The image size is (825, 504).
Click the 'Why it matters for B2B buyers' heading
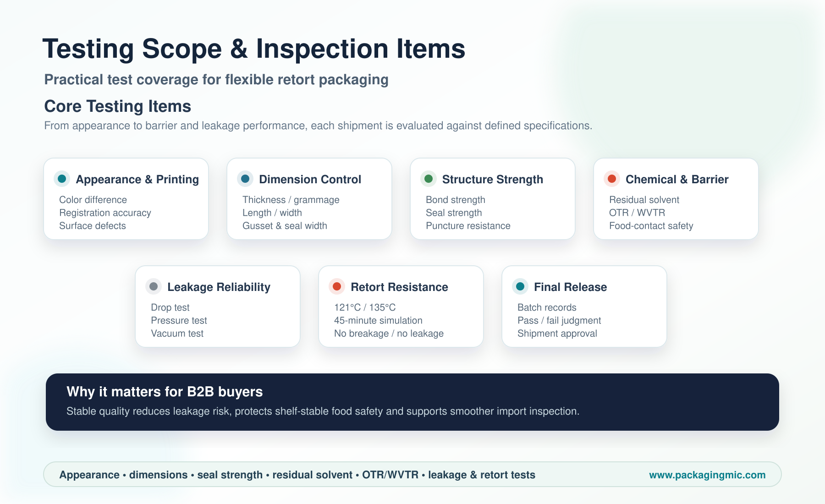click(x=165, y=391)
